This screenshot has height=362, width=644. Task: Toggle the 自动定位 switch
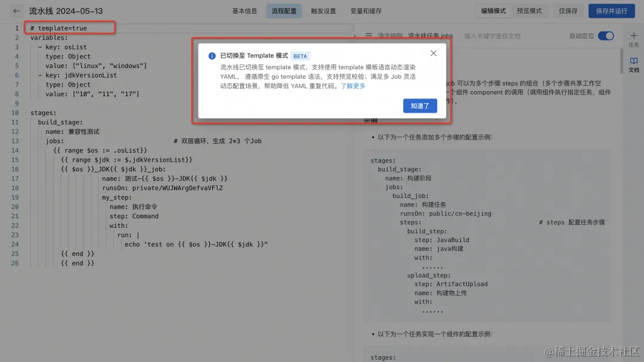[x=606, y=36]
